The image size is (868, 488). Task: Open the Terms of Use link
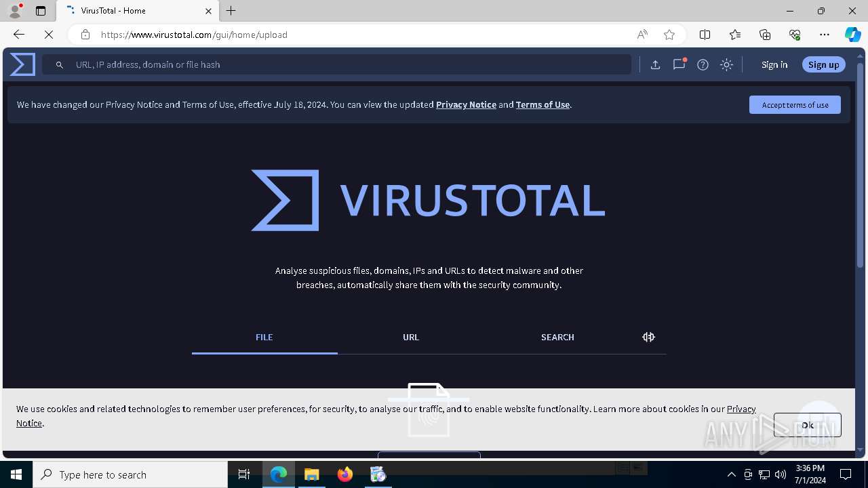542,104
